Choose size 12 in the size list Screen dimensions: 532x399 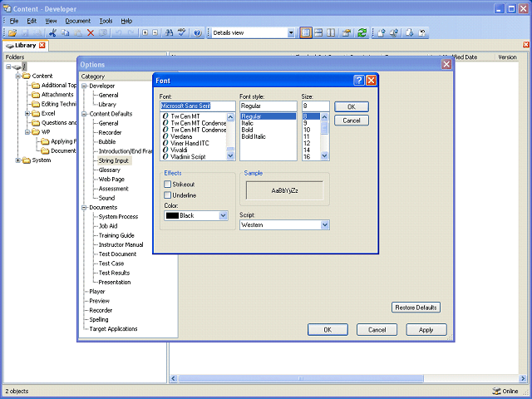[x=307, y=143]
